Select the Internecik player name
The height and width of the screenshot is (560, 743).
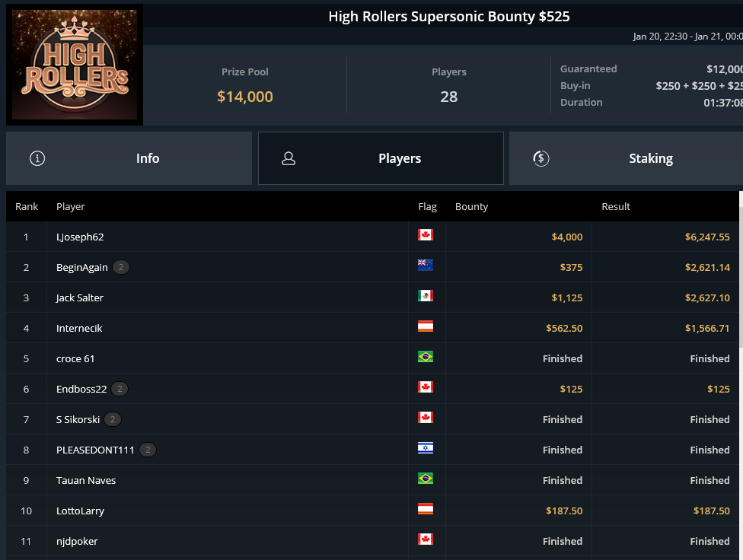[x=79, y=329]
